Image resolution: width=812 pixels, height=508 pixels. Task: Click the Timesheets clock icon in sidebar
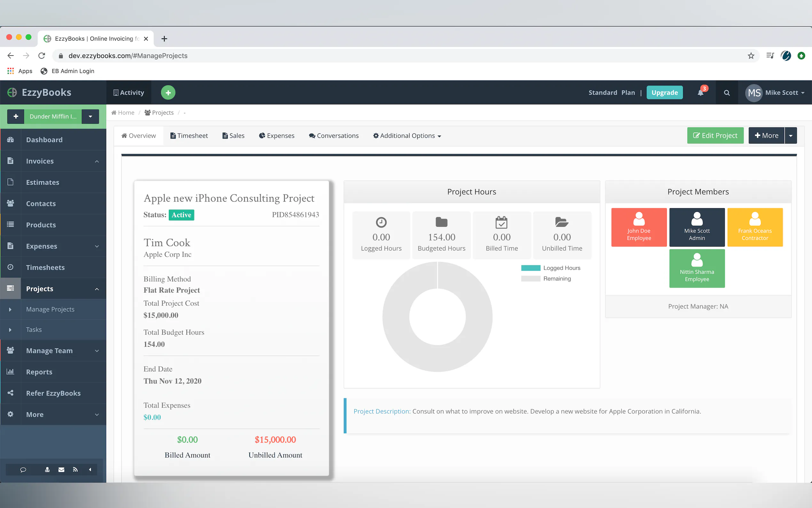tap(11, 267)
